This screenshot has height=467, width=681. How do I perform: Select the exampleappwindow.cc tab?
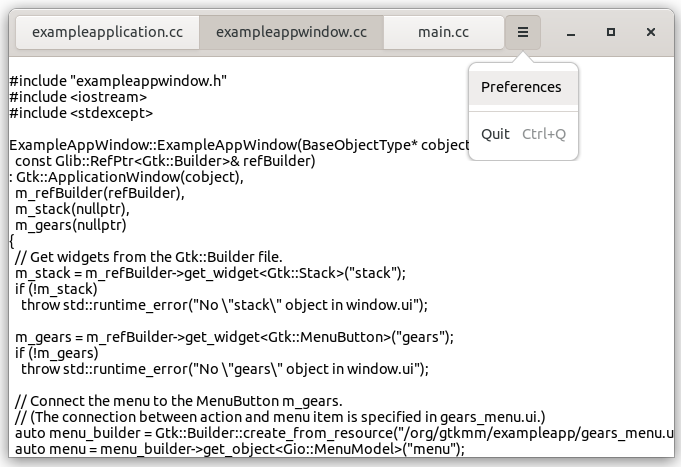[x=291, y=32]
